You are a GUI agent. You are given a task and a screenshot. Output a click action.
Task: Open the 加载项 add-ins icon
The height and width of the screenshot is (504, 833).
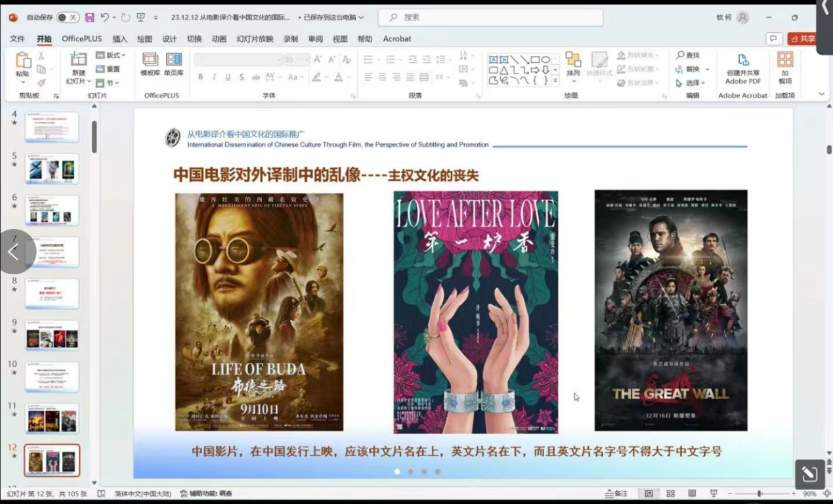tap(784, 68)
